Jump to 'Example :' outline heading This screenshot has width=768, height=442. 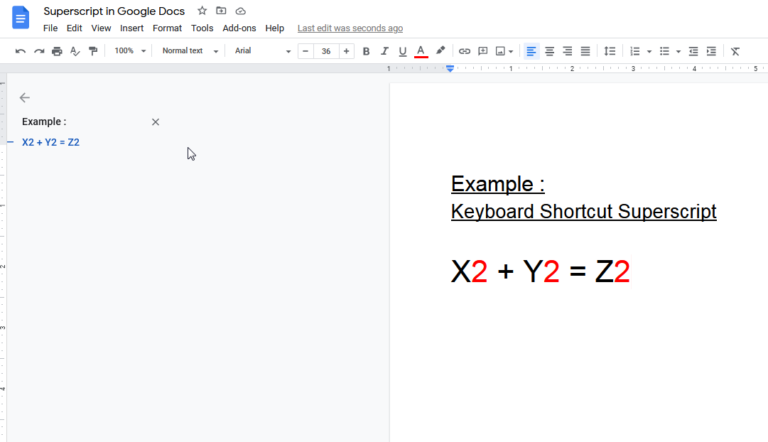pos(44,122)
